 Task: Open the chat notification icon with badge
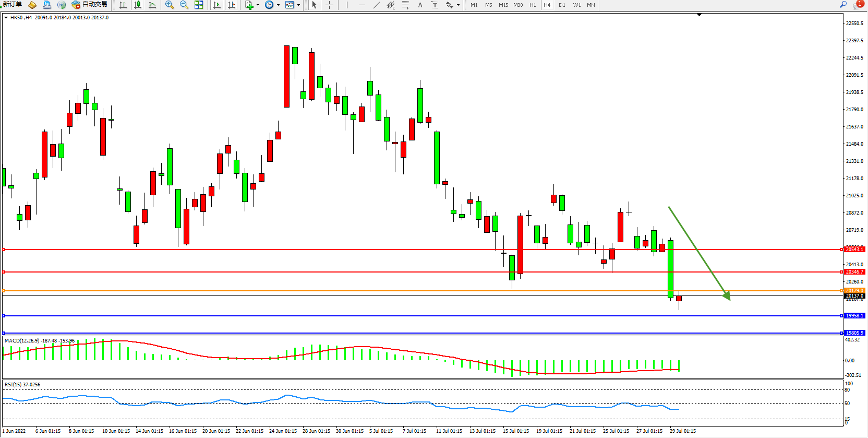tap(858, 5)
